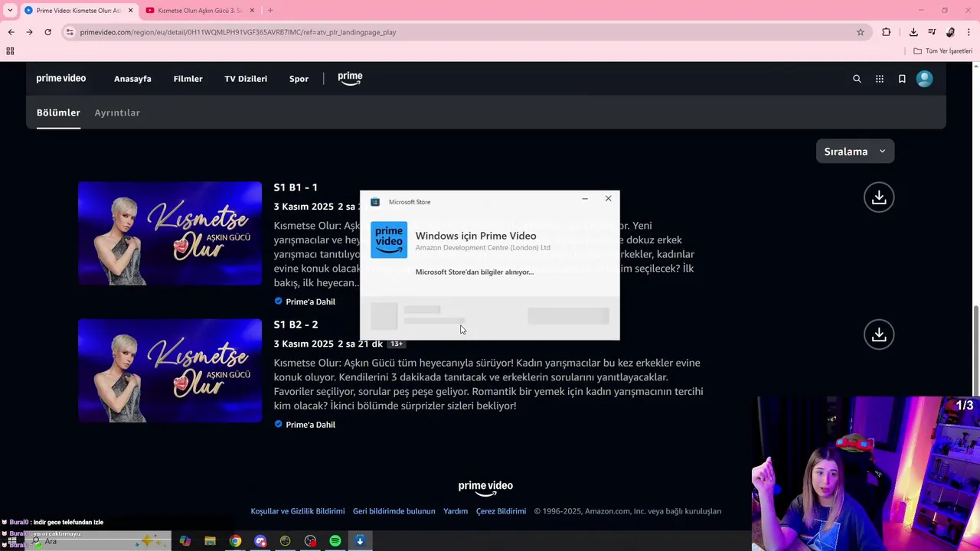
Task: Open the Chrome extensions puzzle icon
Action: [x=887, y=32]
